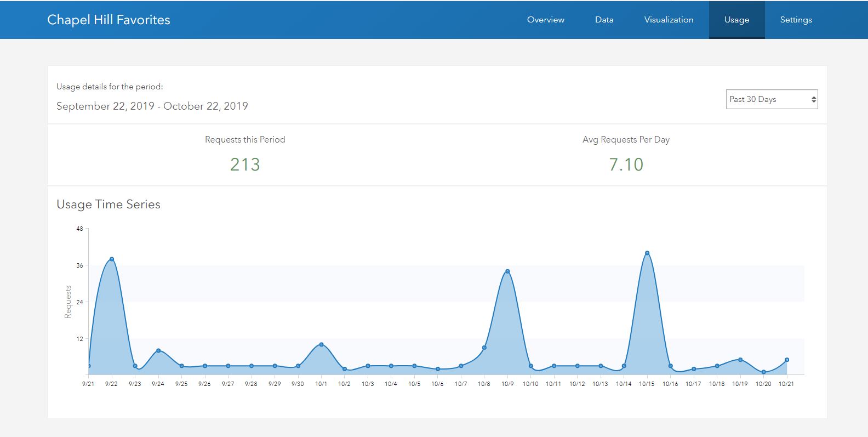Screen dimensions: 868x437
Task: Click the September 22 - October 22 date range
Action: pyautogui.click(x=152, y=106)
